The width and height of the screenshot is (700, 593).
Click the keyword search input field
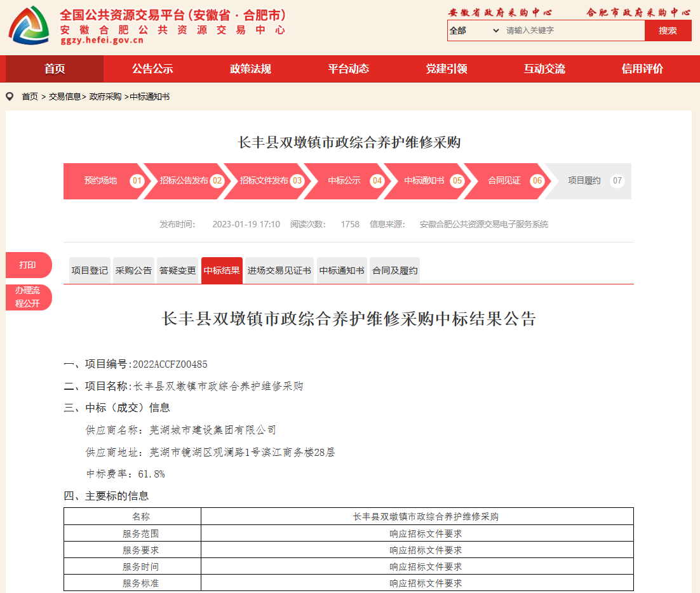click(x=572, y=30)
